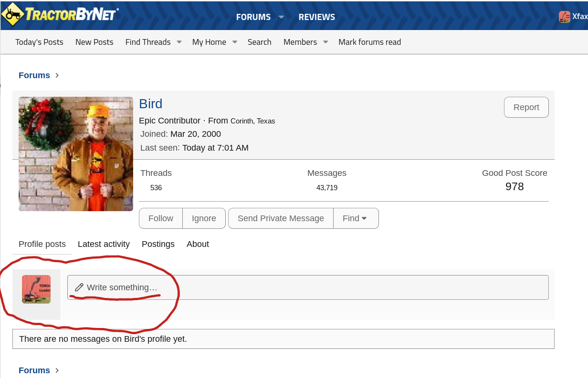Send Private Message to Bird
This screenshot has width=588, height=378.
[x=281, y=218]
